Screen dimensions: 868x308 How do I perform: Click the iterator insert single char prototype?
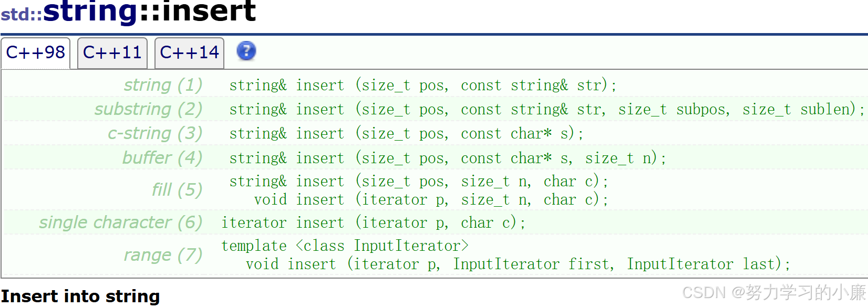(374, 223)
